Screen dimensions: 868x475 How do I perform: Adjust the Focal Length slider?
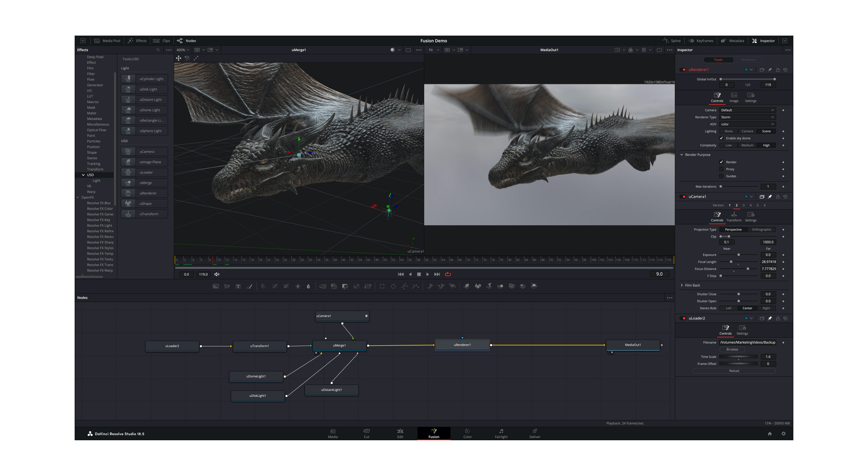[731, 262]
